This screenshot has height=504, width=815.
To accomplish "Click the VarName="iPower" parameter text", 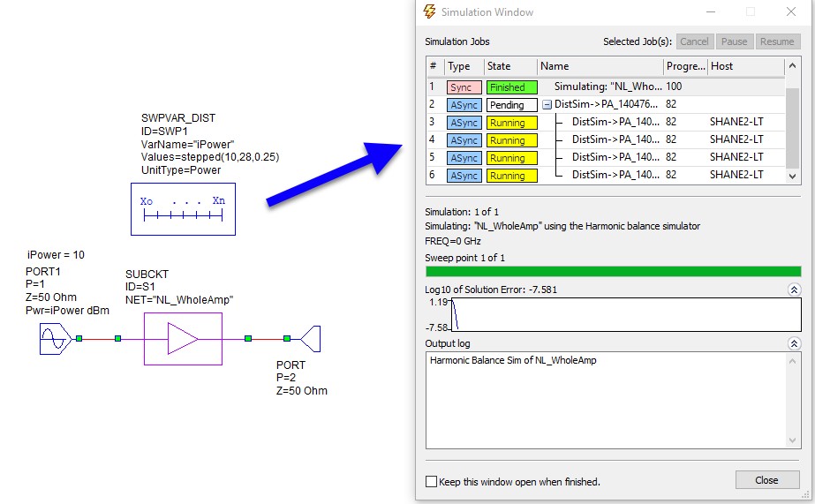I will click(x=188, y=144).
